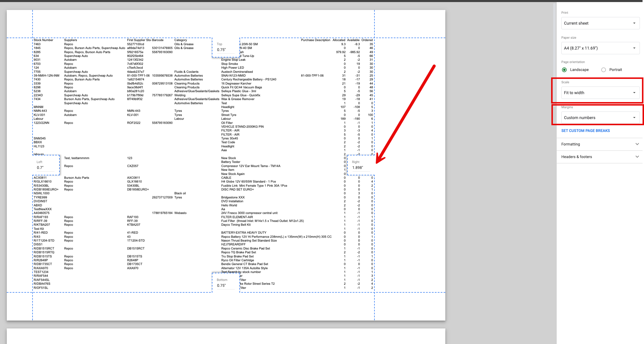
Task: Select the Portrait orientation radio button
Action: coord(604,70)
